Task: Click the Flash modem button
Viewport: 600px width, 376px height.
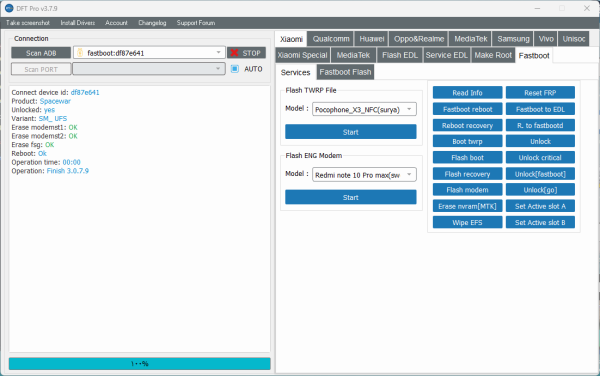Action: pos(467,190)
